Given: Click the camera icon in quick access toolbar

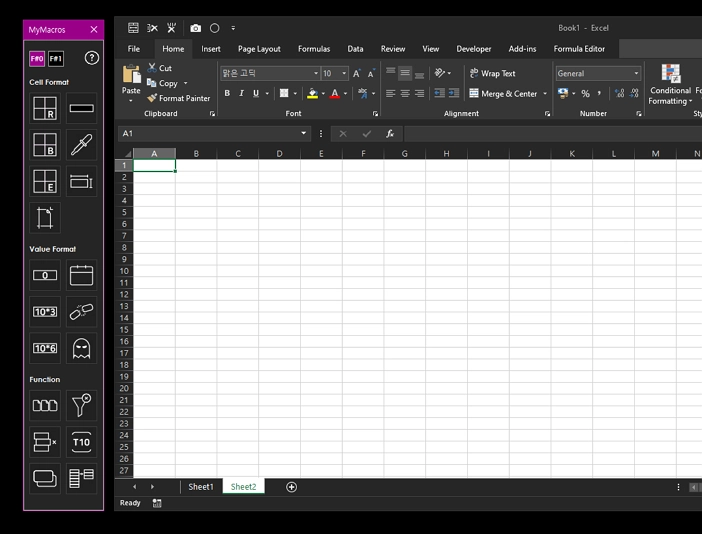Looking at the screenshot, I should (x=196, y=28).
